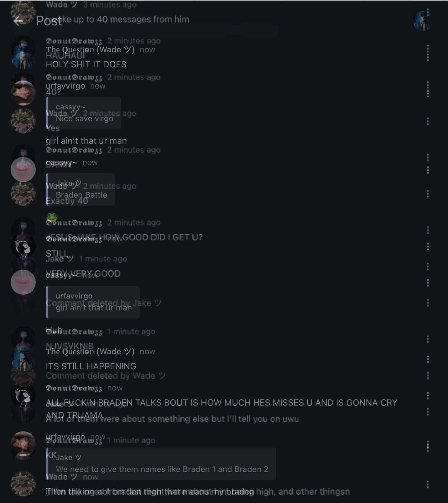Open three-dot menu for Wade's Exactly 40 comment
Viewport: 448px width, 503px height.
pos(428,194)
